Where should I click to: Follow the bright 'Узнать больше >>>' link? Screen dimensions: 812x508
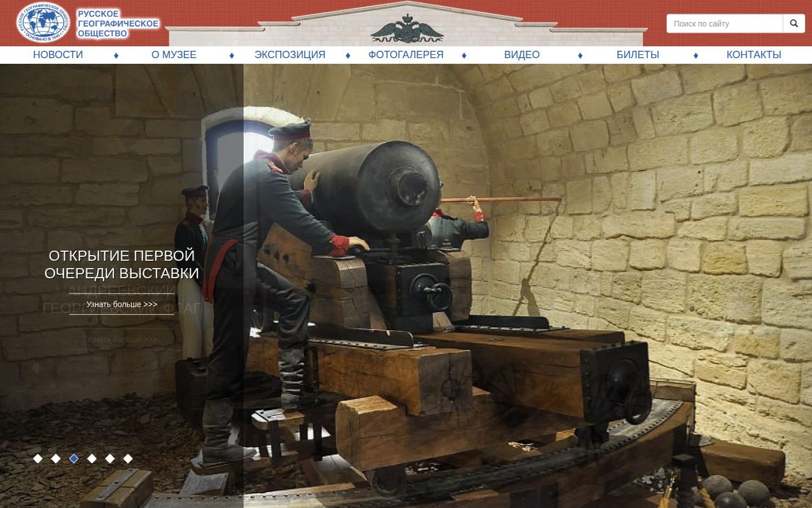[x=122, y=304]
